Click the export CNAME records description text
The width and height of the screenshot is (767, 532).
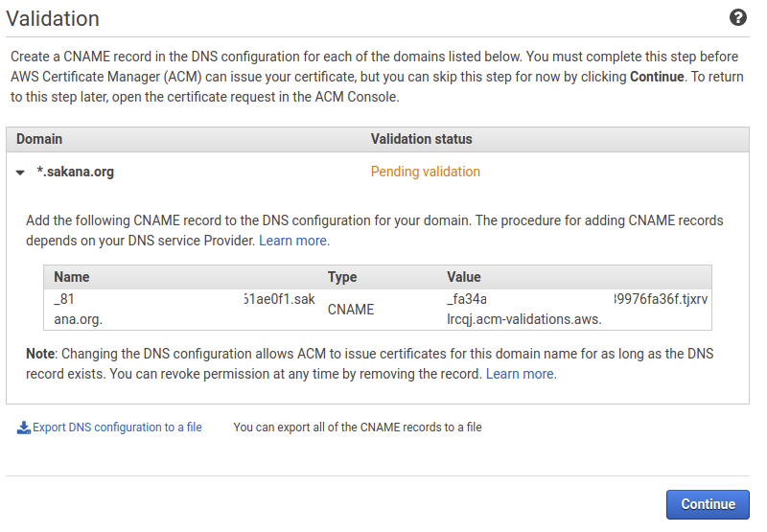pyautogui.click(x=358, y=428)
